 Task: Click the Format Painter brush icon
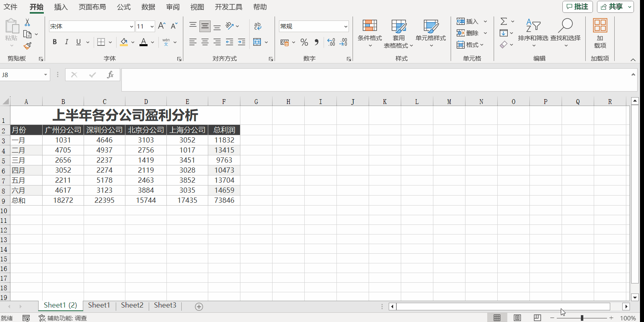pos(27,46)
